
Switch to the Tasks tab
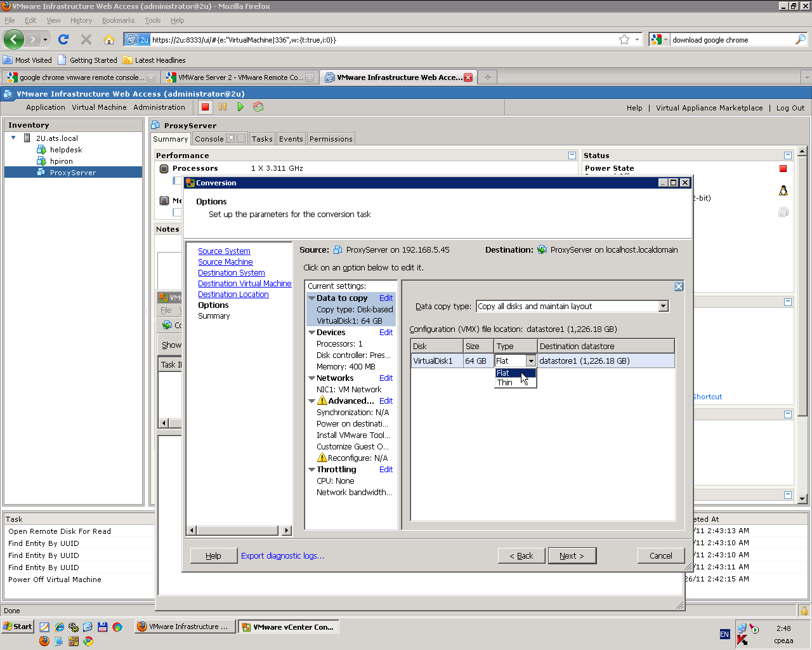tap(262, 139)
